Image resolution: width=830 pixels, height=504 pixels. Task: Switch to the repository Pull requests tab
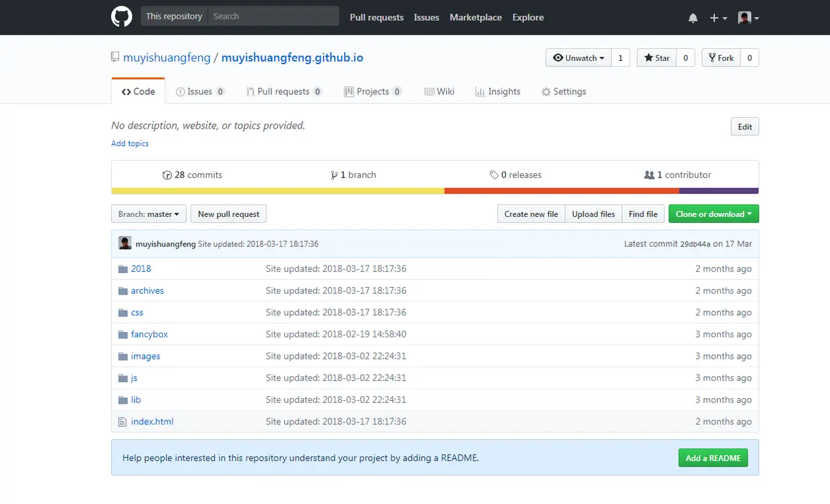[x=284, y=92]
